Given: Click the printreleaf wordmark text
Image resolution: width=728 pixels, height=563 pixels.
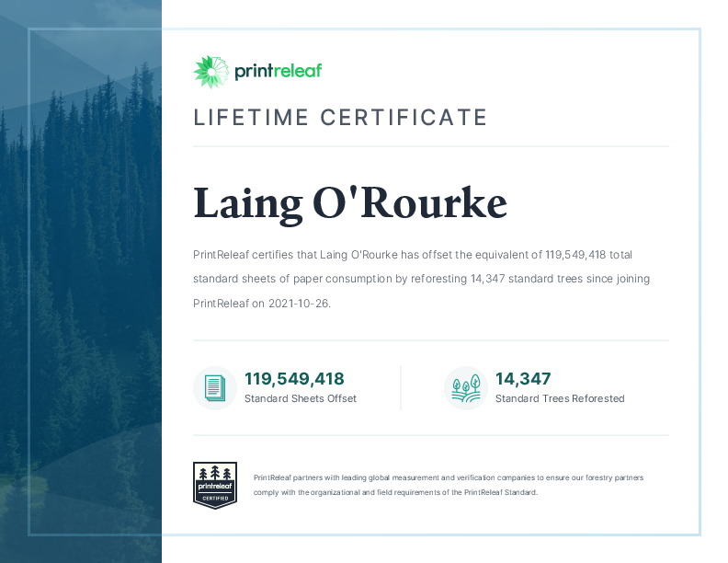Looking at the screenshot, I should click(x=279, y=71).
